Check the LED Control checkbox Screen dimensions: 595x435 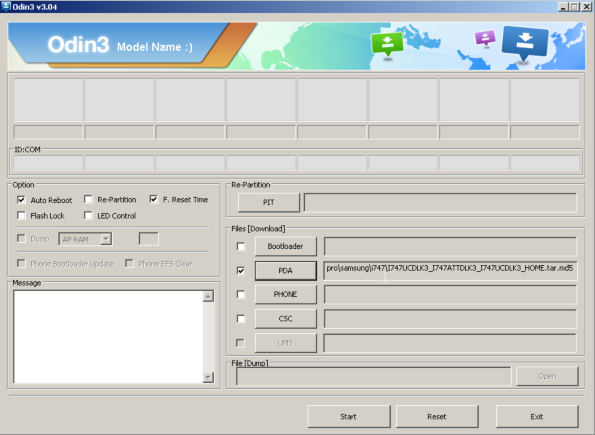(x=88, y=216)
